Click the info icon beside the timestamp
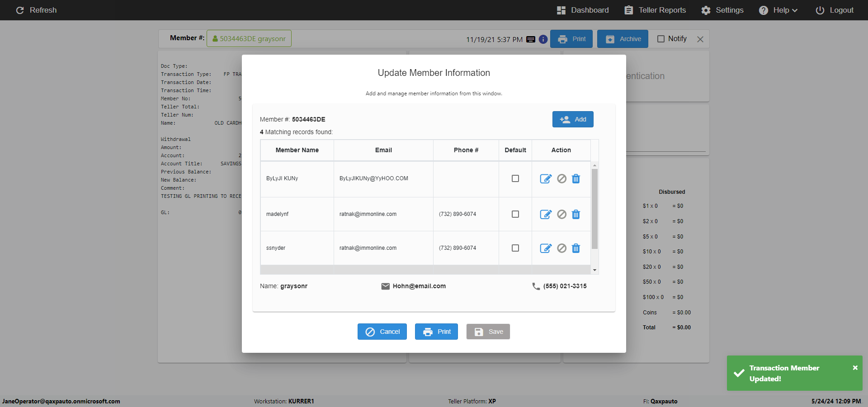 coord(543,39)
